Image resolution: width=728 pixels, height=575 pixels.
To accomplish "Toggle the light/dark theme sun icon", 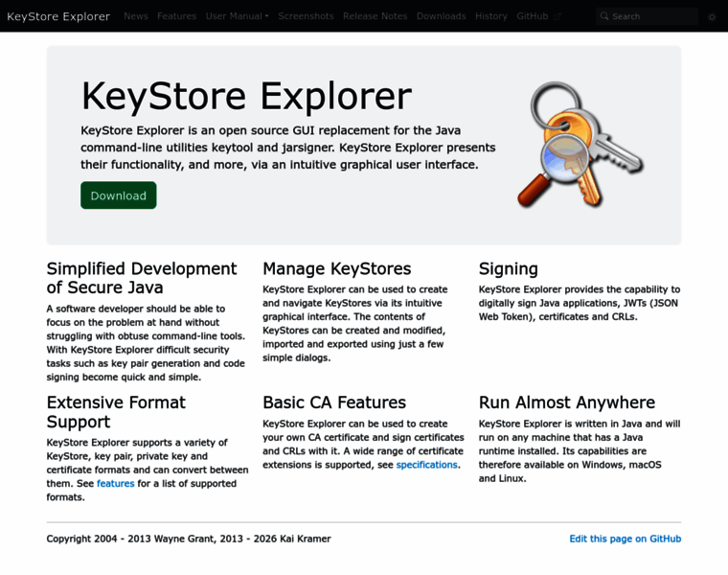I will tap(712, 16).
